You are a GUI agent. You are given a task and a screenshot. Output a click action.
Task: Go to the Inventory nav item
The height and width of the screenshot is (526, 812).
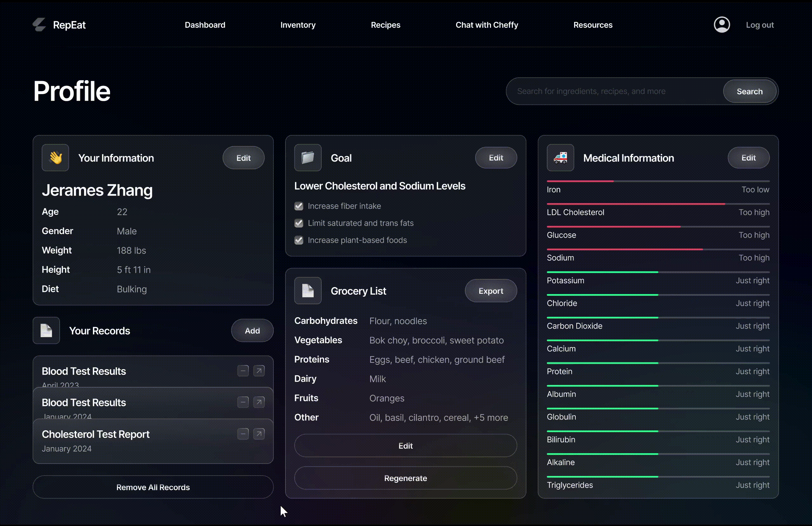[x=298, y=25]
